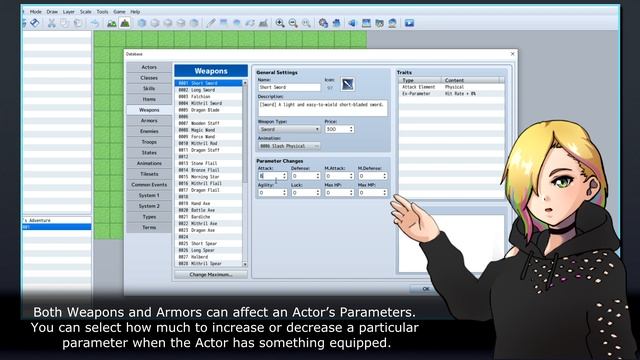The width and height of the screenshot is (640, 360).
Task: Switch to the Enemies database tab
Action: click(x=149, y=131)
